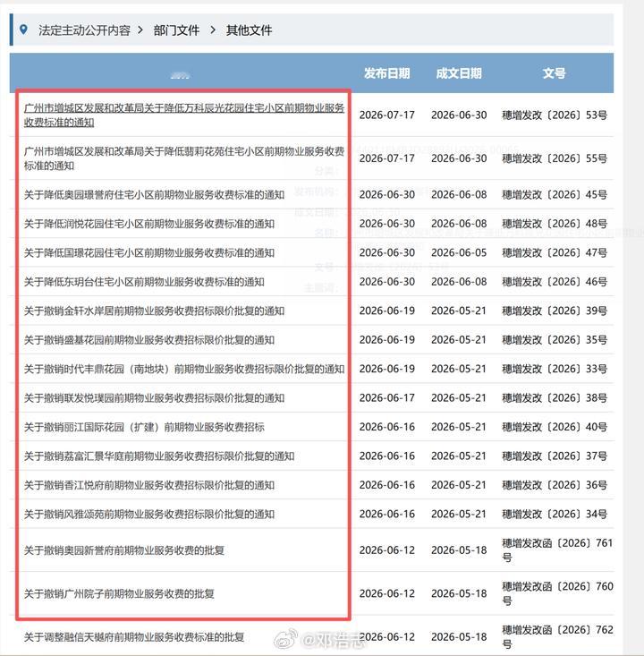Open 关于撤销广州院子 批复

[x=119, y=593]
